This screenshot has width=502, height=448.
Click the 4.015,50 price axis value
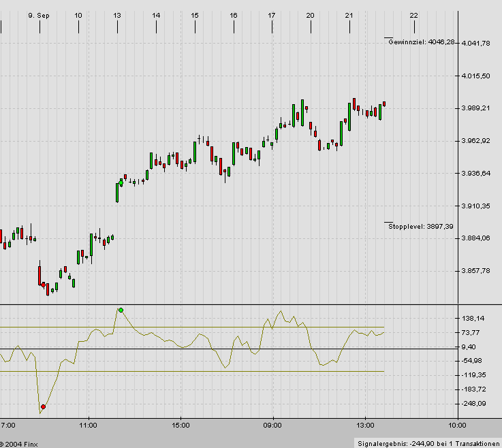pos(476,76)
